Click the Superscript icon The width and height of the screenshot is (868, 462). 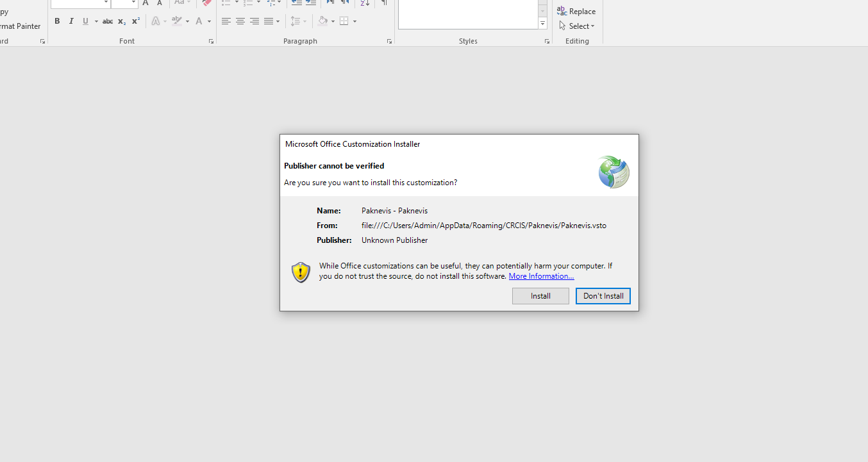(x=136, y=21)
